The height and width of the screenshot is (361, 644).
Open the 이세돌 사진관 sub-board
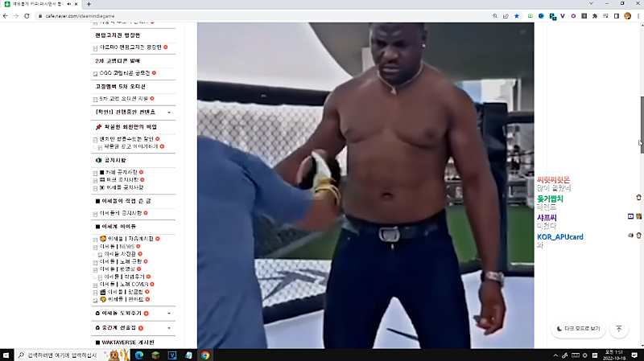point(120,254)
